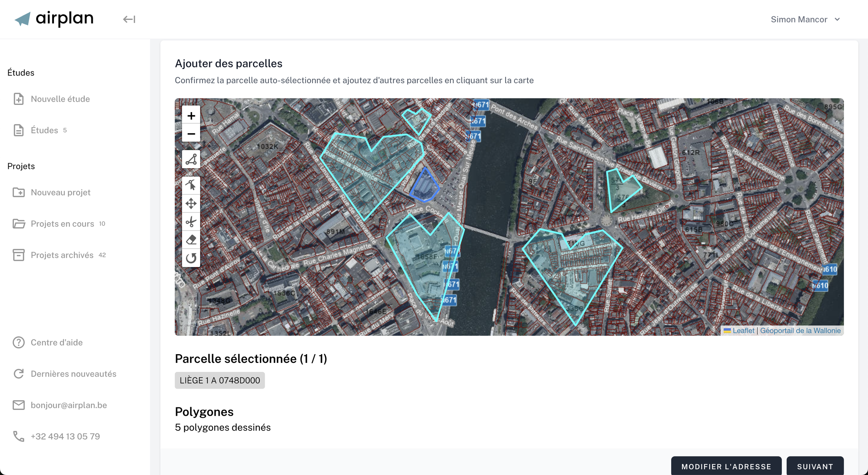
Task: Select the eraser remove tool
Action: click(x=191, y=239)
